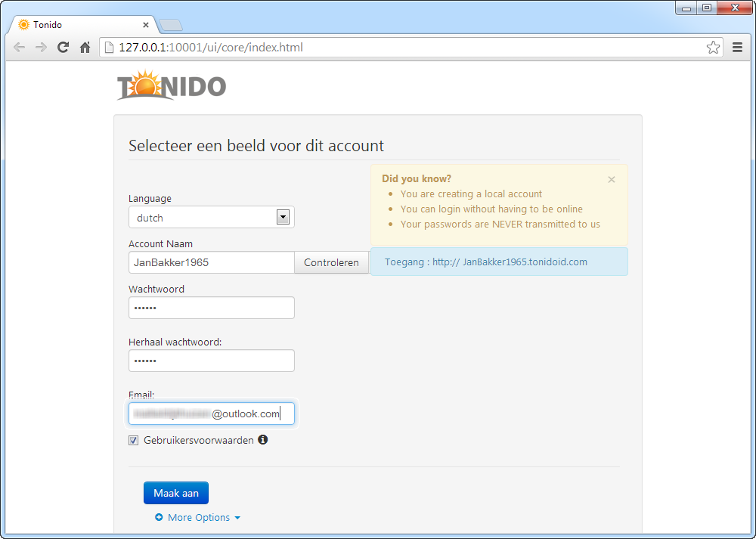
Task: Click the Language label
Action: [150, 199]
